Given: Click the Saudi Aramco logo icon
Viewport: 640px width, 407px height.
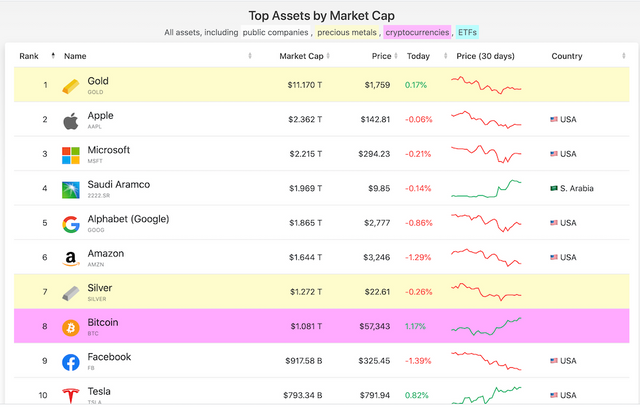Looking at the screenshot, I should 71,190.
